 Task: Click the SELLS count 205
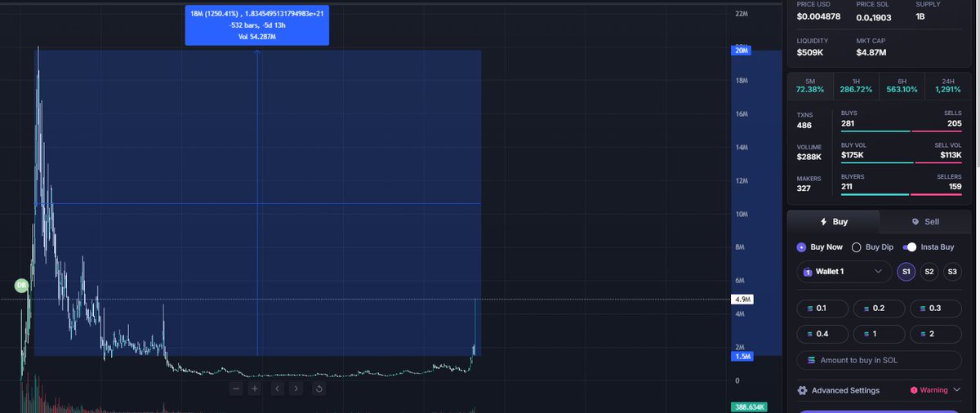954,122
